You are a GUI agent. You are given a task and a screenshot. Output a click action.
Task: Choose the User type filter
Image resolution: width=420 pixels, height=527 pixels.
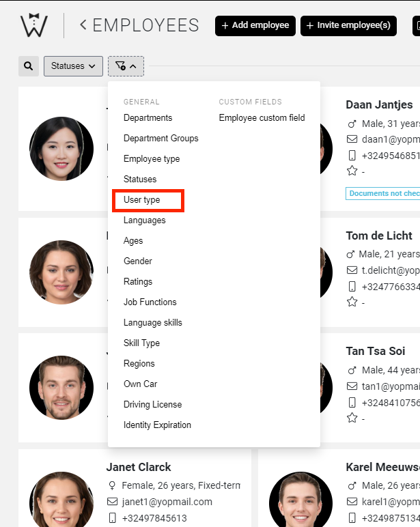pos(142,200)
